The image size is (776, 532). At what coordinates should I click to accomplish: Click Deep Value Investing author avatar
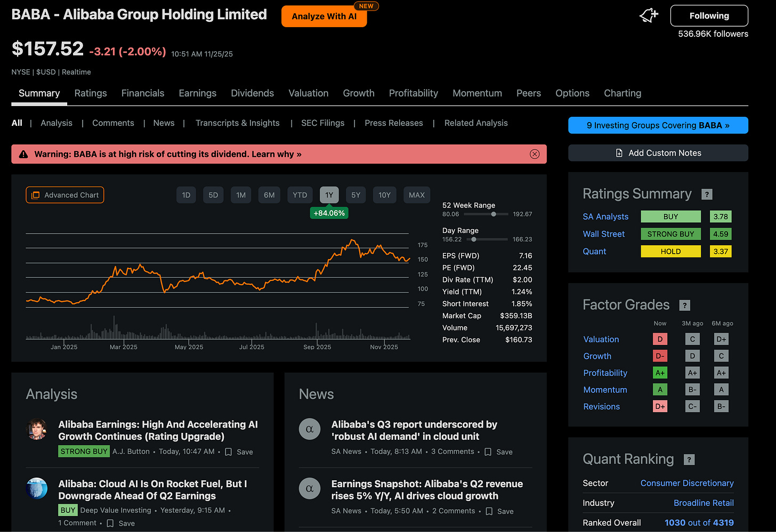37,488
